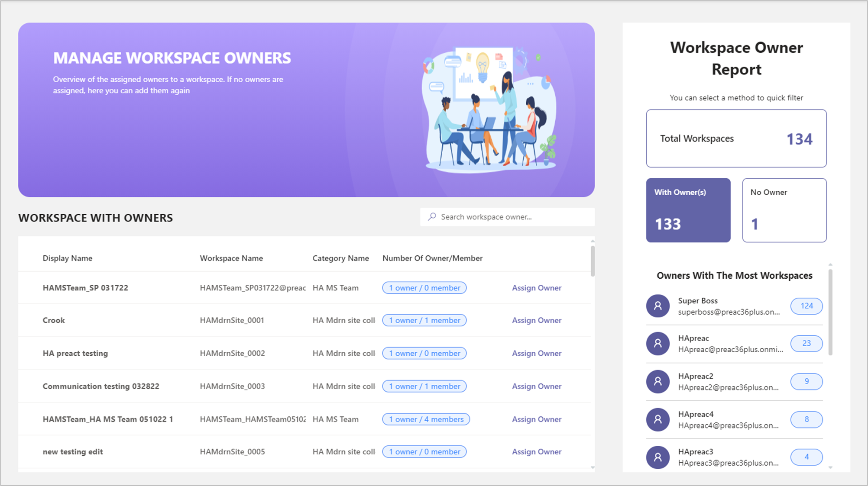This screenshot has width=868, height=486.
Task: Click HApreac user avatar icon
Action: point(657,344)
